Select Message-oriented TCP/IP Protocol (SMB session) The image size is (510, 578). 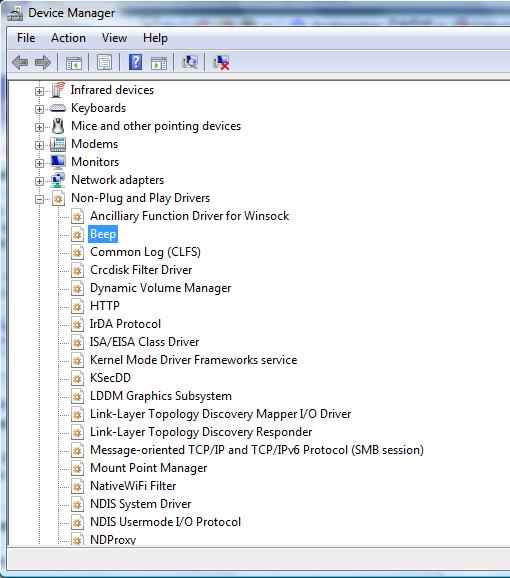point(257,450)
